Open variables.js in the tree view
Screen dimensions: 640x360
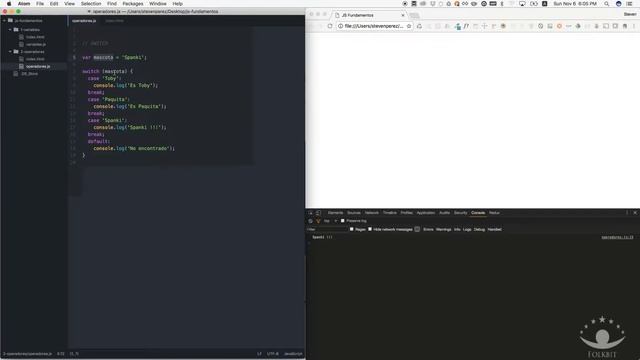36,44
